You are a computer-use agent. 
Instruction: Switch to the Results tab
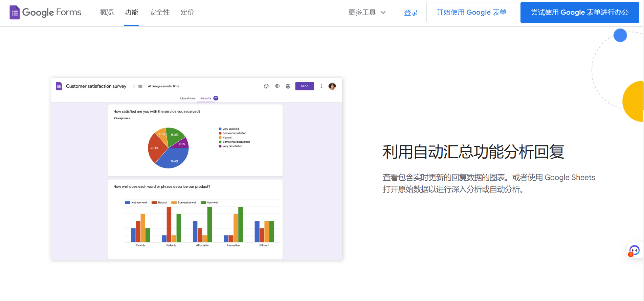(206, 98)
